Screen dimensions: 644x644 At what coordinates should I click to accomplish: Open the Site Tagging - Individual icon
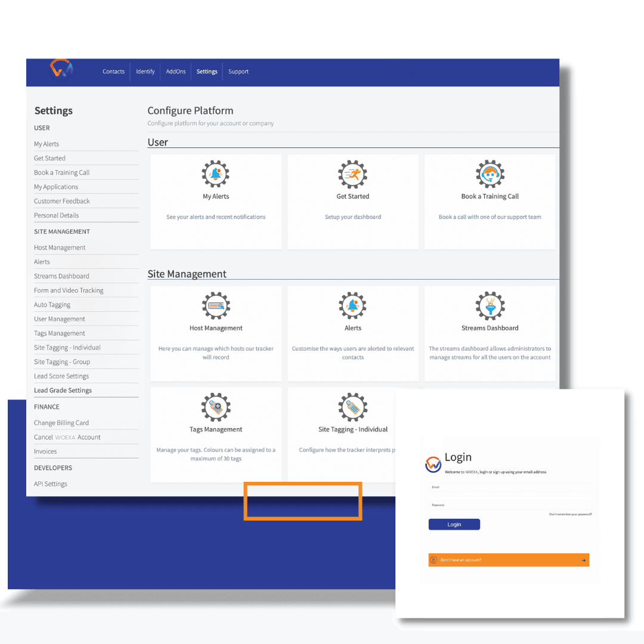click(x=353, y=407)
